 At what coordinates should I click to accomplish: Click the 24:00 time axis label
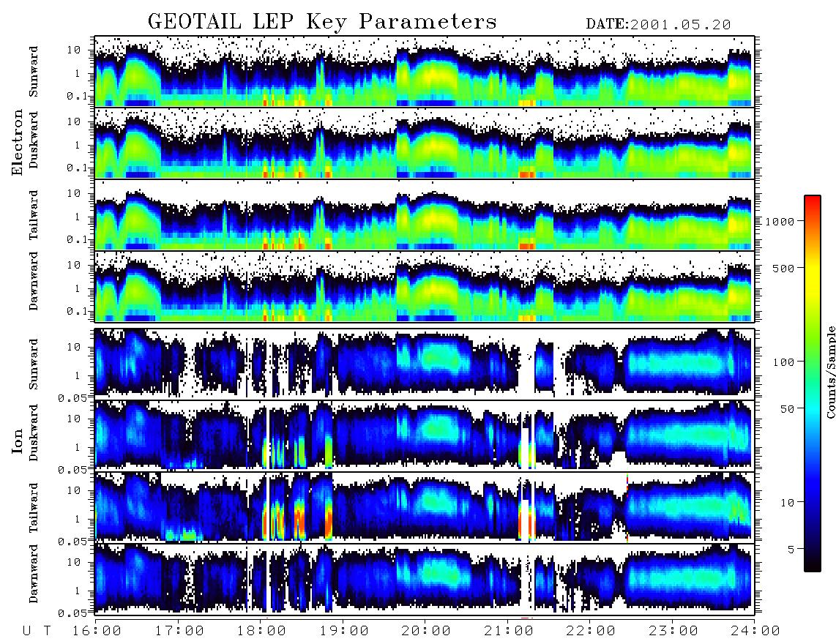pyautogui.click(x=755, y=631)
